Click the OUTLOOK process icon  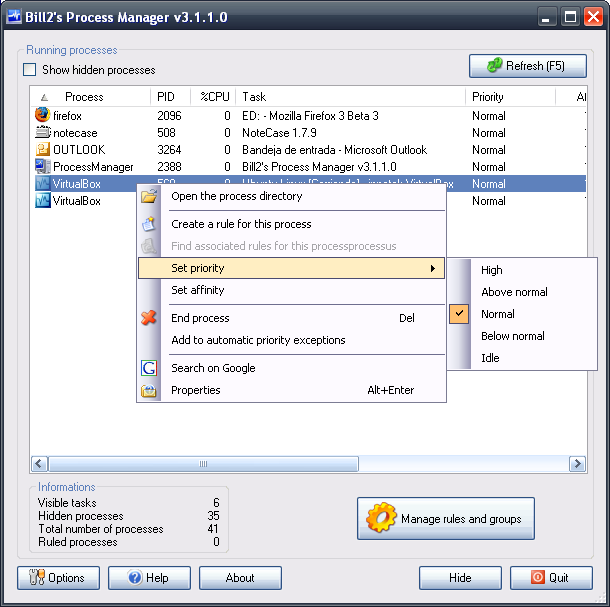click(x=42, y=149)
